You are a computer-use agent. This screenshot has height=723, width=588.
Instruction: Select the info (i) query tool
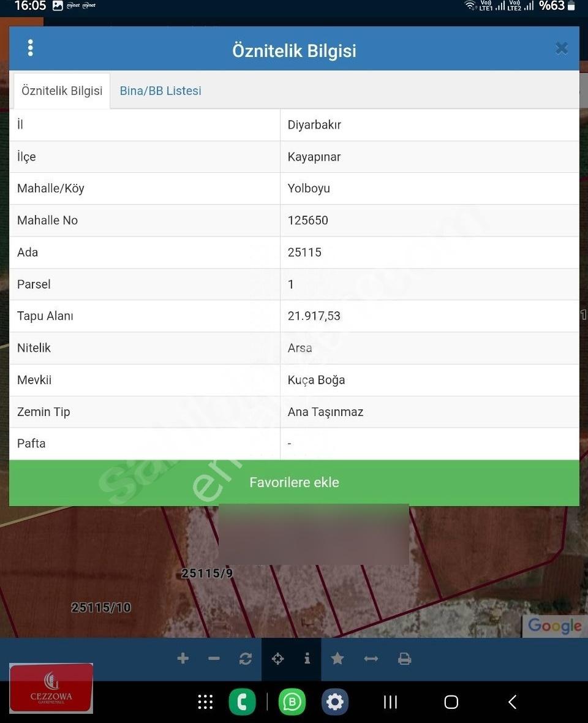coord(307,659)
